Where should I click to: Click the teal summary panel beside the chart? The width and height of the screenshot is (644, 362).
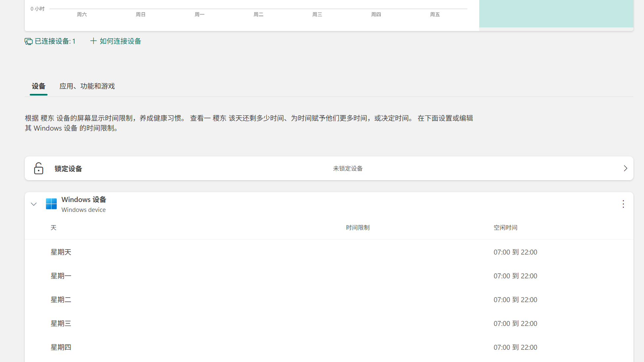(x=556, y=14)
